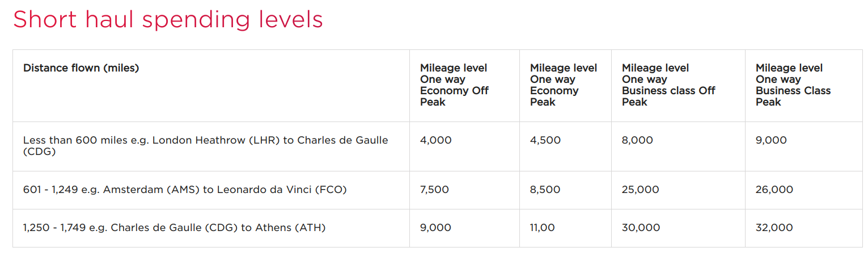Click the Economy Off Peak column header
868x260 pixels.
coord(454,85)
